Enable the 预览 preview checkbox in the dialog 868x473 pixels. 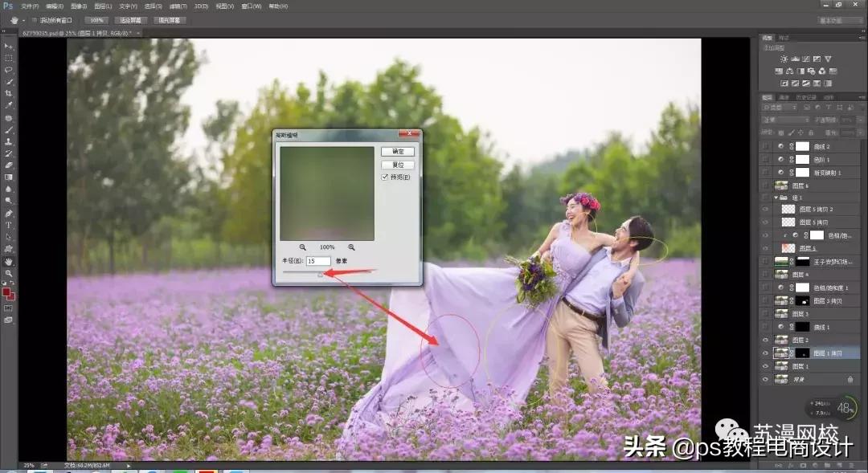point(385,177)
